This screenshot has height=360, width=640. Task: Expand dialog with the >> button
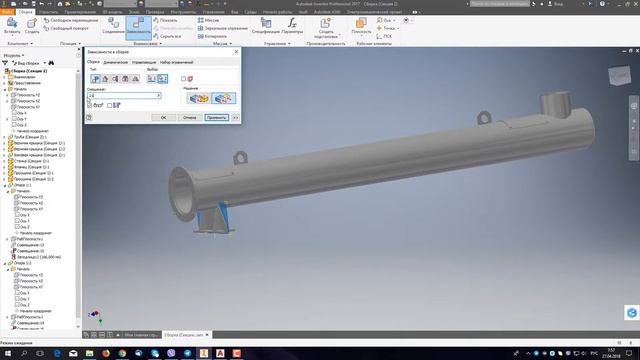(236, 118)
